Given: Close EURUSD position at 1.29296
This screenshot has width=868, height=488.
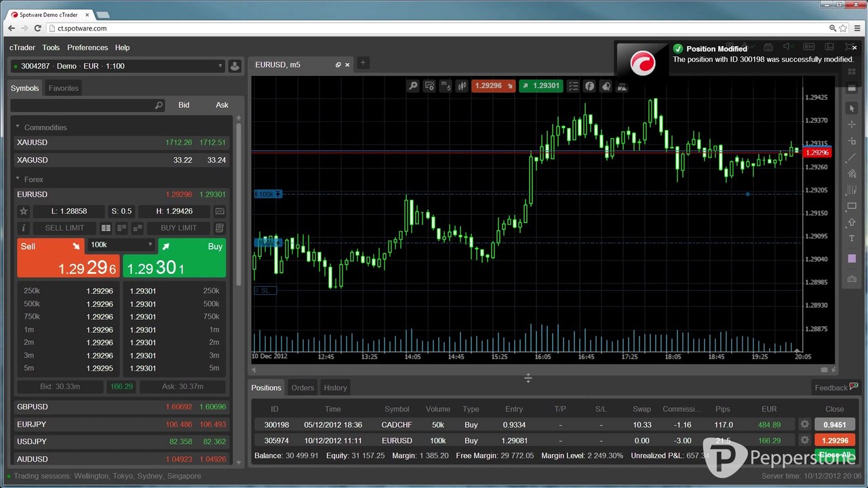Looking at the screenshot, I should 835,441.
